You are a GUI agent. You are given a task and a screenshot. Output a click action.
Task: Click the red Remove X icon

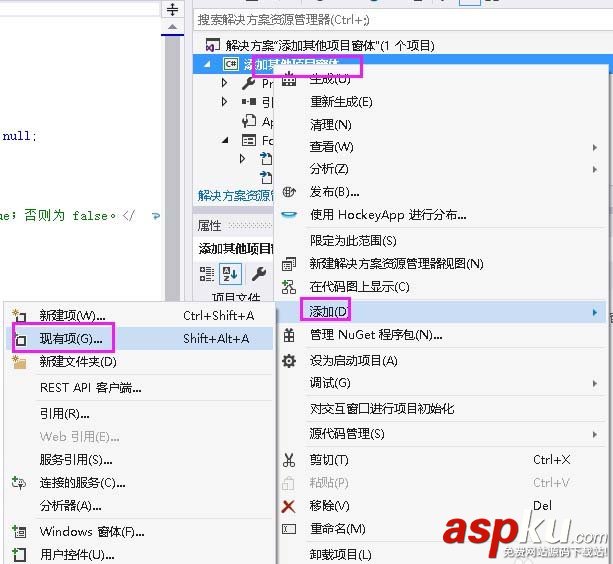coord(289,507)
